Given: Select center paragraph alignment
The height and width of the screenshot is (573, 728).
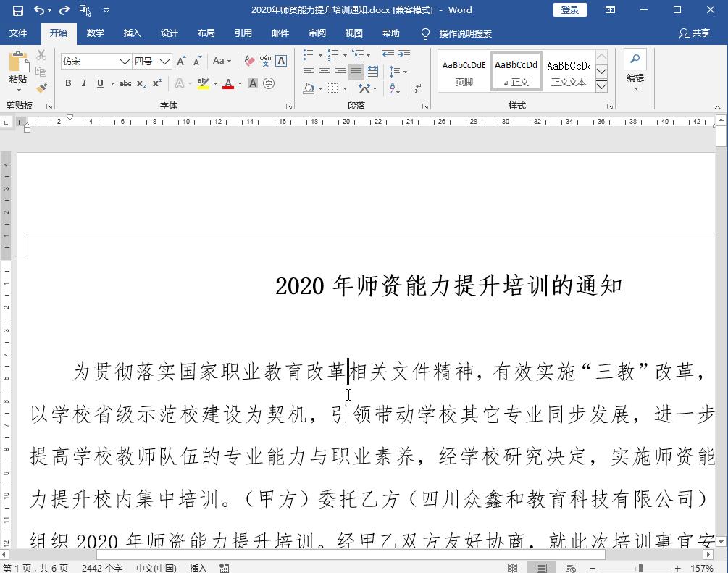Looking at the screenshot, I should [x=325, y=71].
